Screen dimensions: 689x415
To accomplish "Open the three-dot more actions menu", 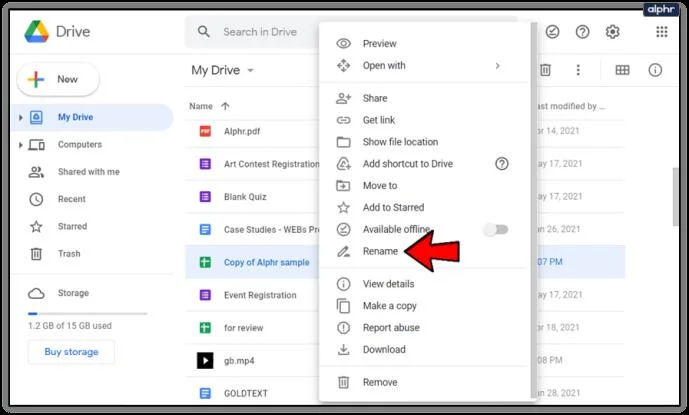I will pyautogui.click(x=578, y=70).
